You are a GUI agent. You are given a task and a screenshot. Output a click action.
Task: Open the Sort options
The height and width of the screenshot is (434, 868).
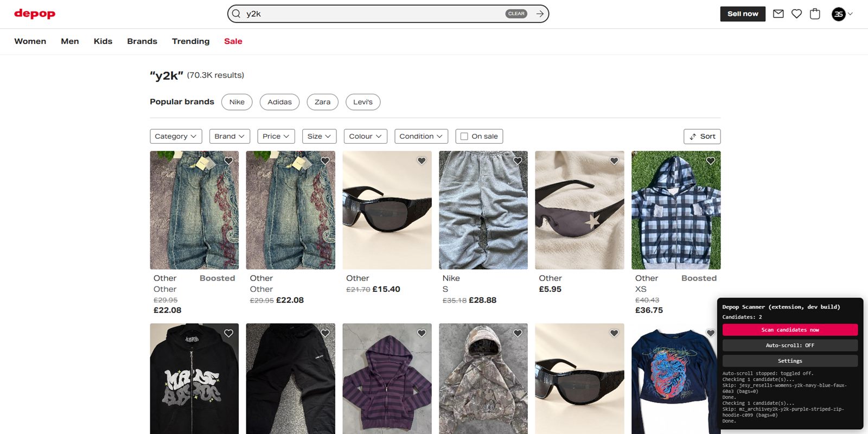[702, 136]
